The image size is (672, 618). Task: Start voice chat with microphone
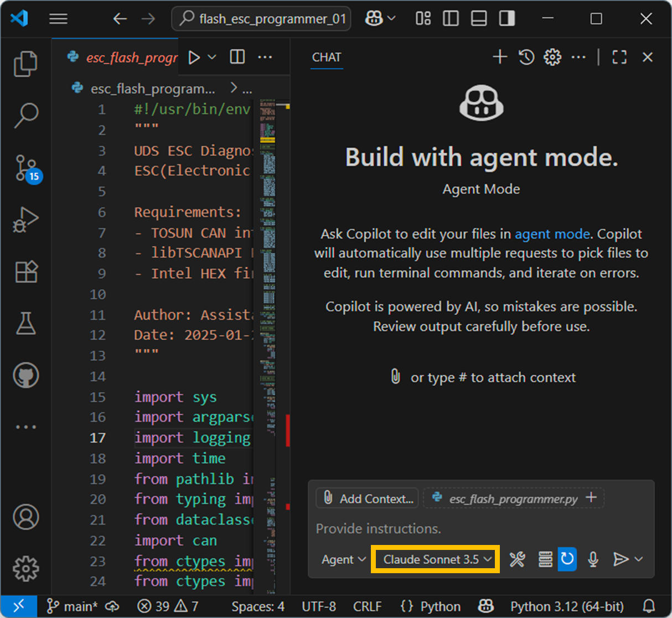[x=593, y=559]
